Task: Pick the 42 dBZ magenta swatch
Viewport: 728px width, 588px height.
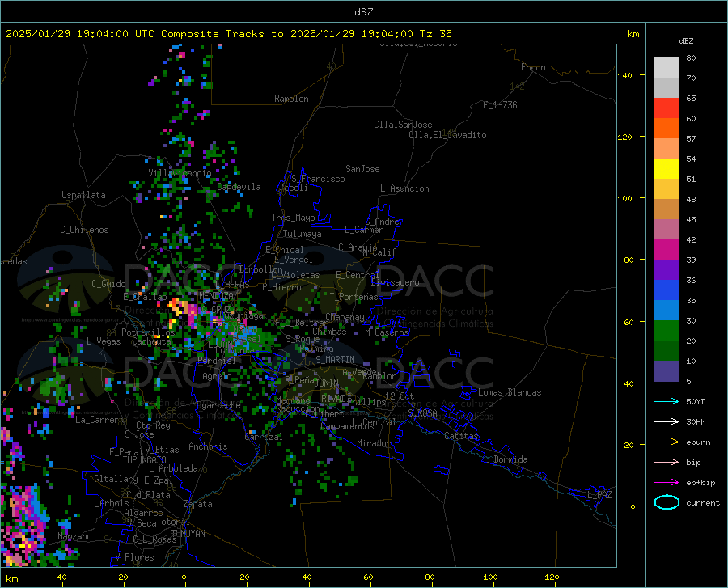Action: (667, 250)
